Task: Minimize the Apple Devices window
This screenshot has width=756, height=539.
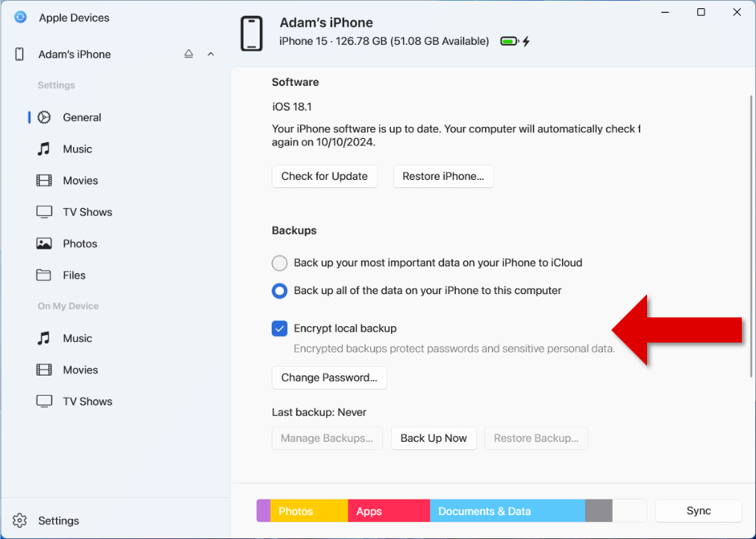Action: (x=666, y=12)
